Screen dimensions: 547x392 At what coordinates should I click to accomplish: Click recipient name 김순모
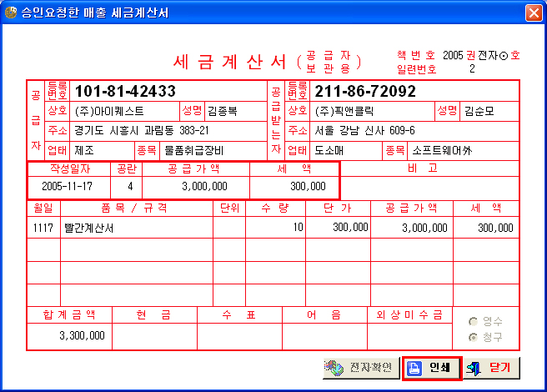click(x=479, y=112)
